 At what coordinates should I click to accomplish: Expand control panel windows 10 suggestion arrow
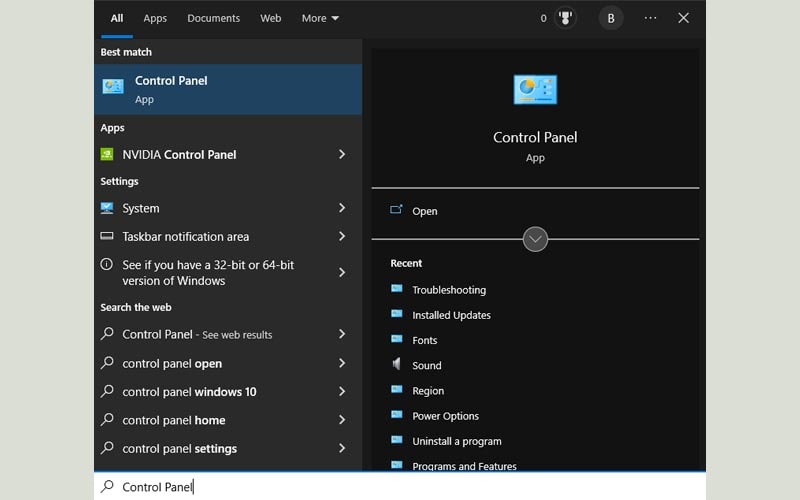tap(342, 391)
